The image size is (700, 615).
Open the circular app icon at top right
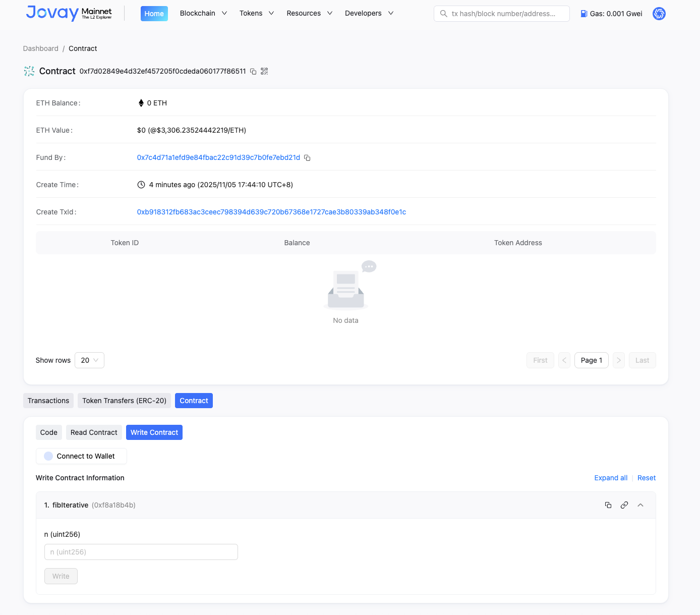click(x=659, y=14)
